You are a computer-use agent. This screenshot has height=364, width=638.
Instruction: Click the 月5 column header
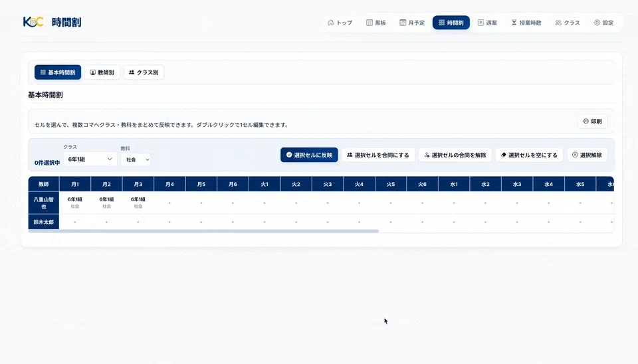(201, 184)
